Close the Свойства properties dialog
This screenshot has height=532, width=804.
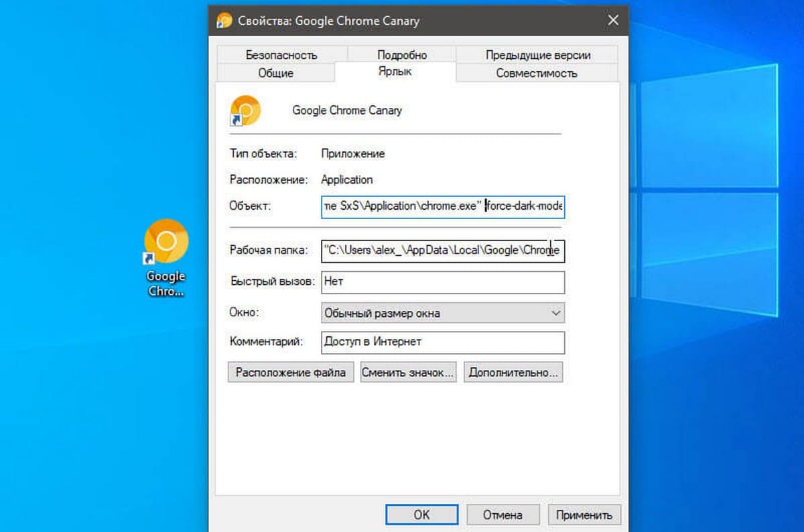click(613, 21)
